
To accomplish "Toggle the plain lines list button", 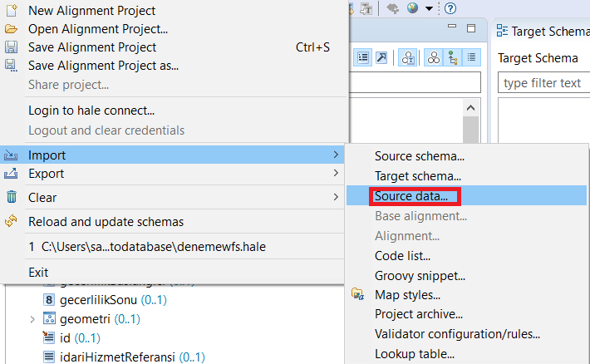I will [x=471, y=57].
